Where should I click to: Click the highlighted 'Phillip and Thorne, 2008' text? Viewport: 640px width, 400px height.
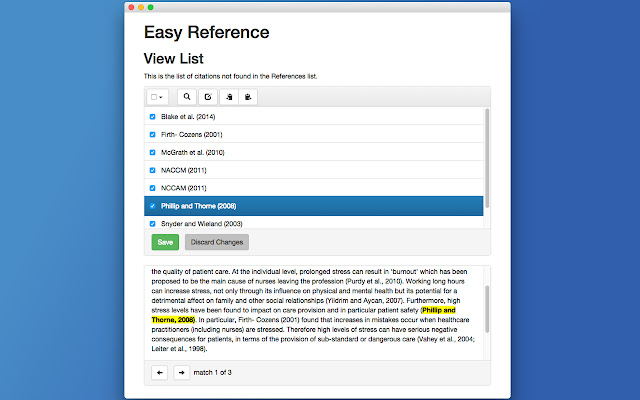pyautogui.click(x=438, y=310)
